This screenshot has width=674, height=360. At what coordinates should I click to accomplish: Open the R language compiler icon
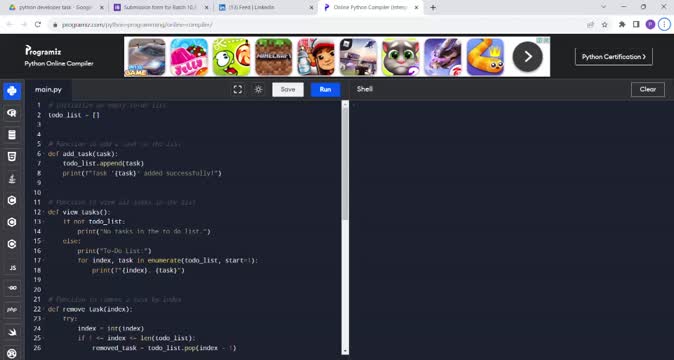click(x=12, y=113)
